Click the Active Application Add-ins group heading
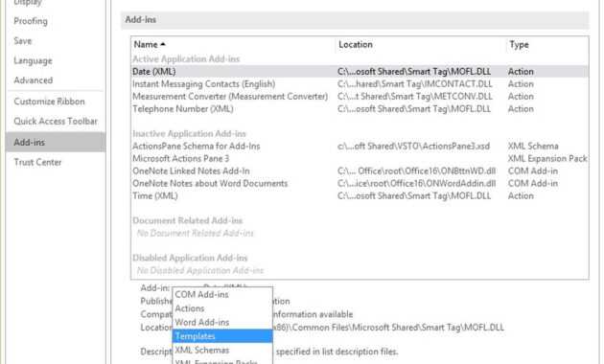Viewport: 604px width, 364px height. [186, 58]
